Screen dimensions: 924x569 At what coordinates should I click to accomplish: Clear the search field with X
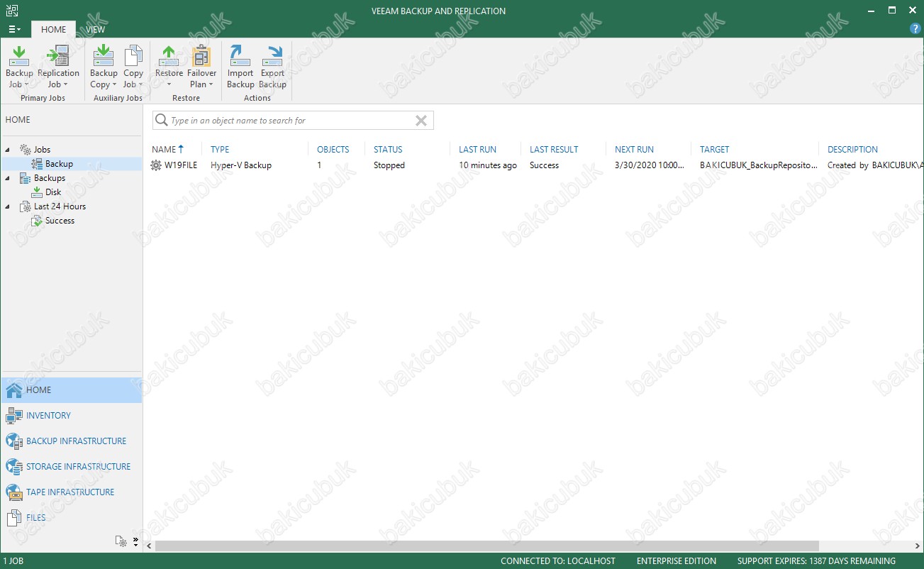tap(421, 121)
